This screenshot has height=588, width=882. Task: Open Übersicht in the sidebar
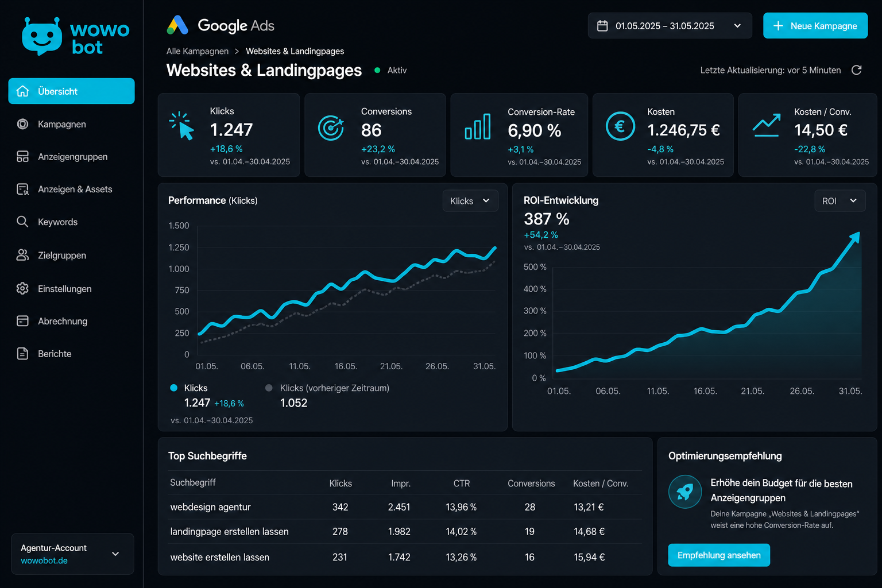(x=71, y=91)
